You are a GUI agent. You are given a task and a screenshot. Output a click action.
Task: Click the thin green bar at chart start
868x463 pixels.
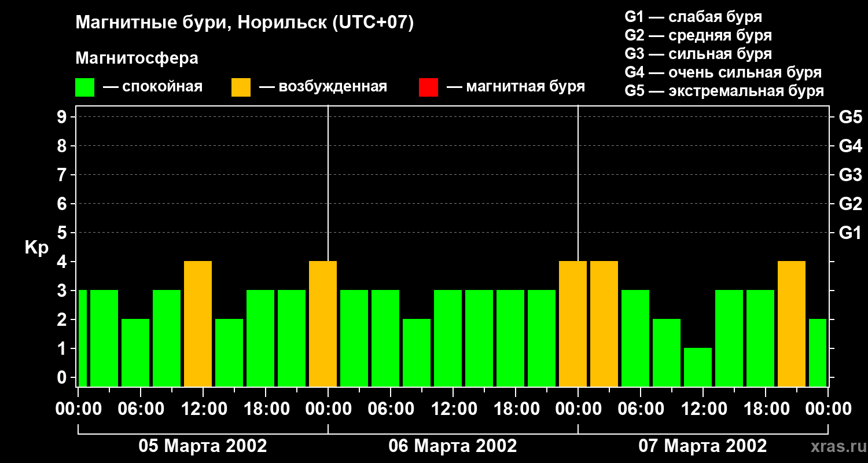click(x=83, y=338)
